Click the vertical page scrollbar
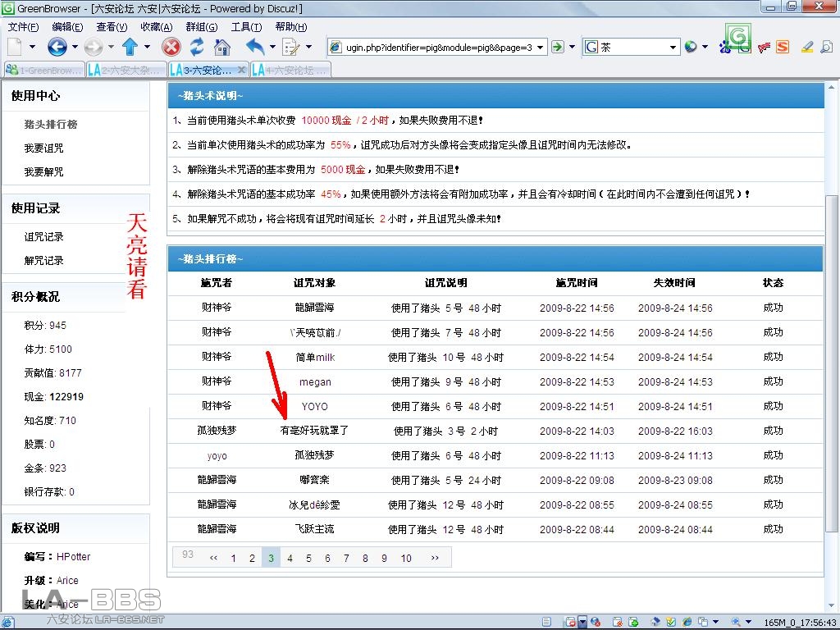Viewport: 840px width, 630px height. click(x=831, y=361)
